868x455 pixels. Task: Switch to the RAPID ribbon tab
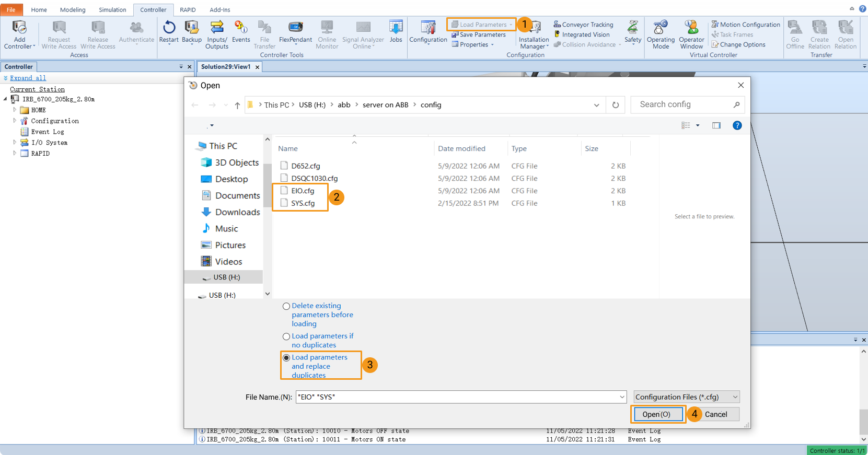pos(188,10)
